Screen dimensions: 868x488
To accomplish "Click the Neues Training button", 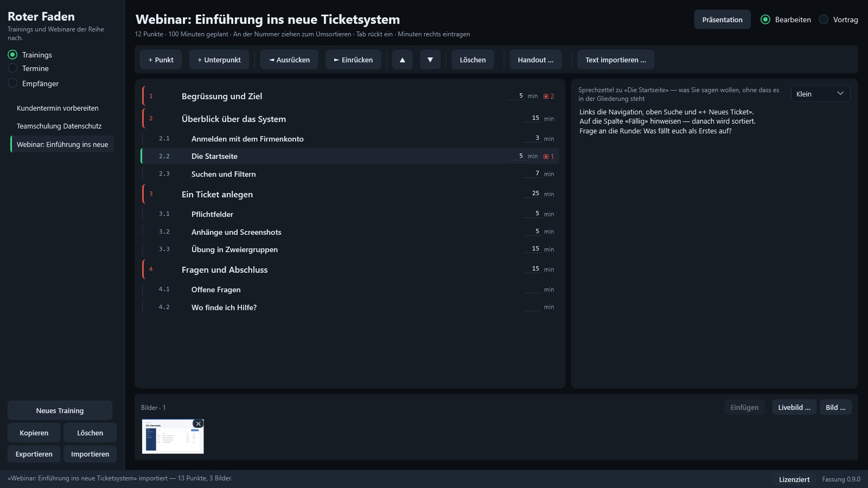I will pos(60,410).
